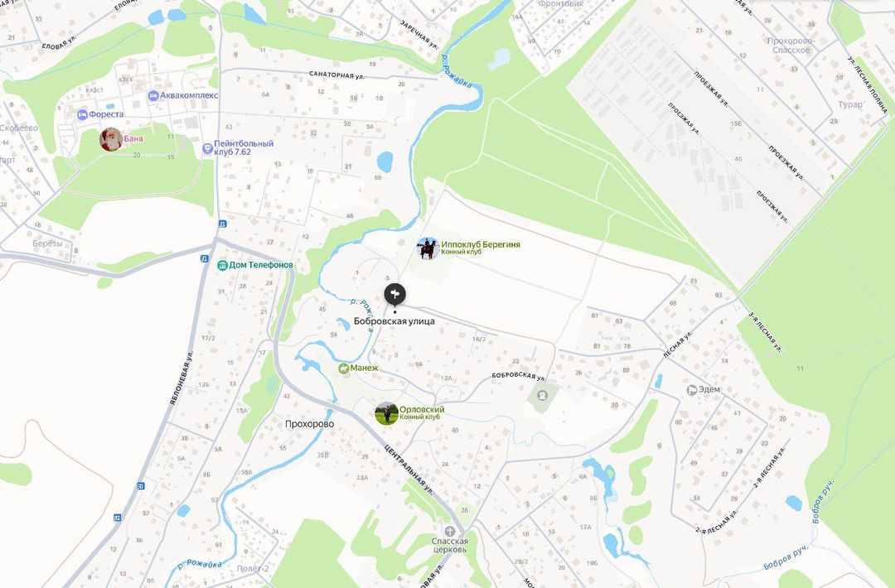This screenshot has height=588, width=895.
Task: Open the Орловский club photo marker
Action: point(386,413)
